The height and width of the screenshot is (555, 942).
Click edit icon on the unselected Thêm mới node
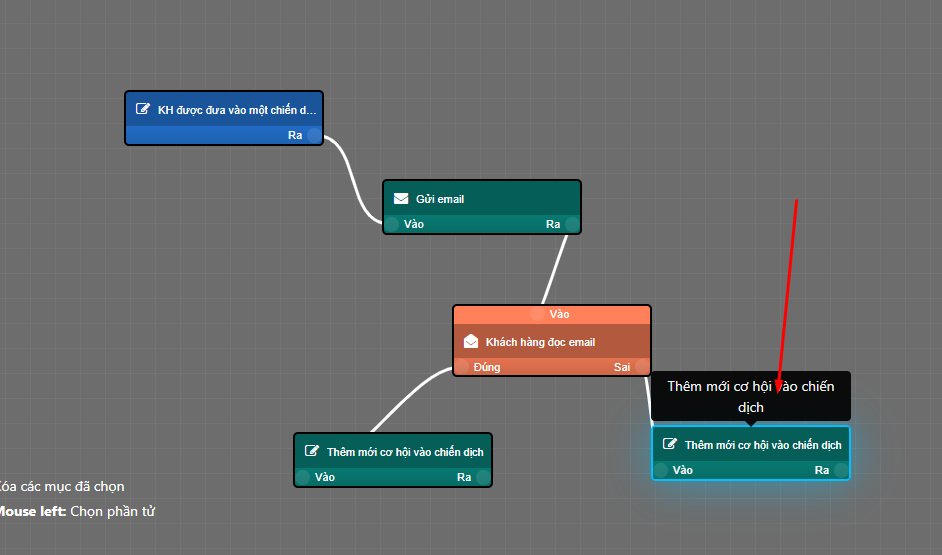312,451
